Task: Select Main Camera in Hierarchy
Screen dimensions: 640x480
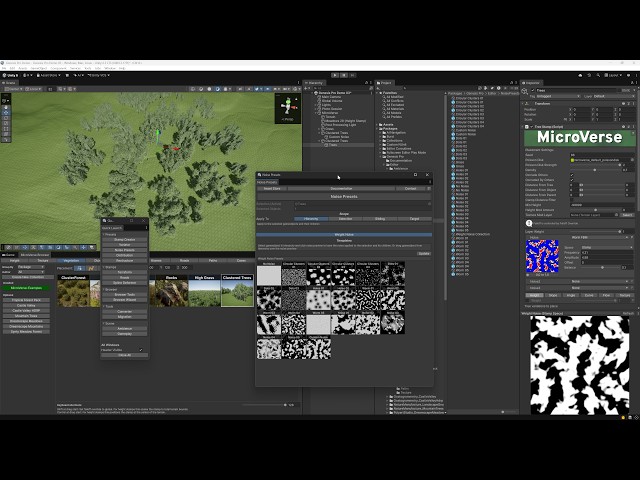Action: 332,97
